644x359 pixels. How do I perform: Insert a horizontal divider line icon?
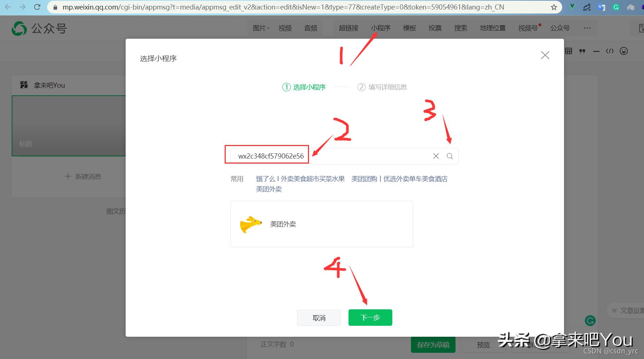596,51
